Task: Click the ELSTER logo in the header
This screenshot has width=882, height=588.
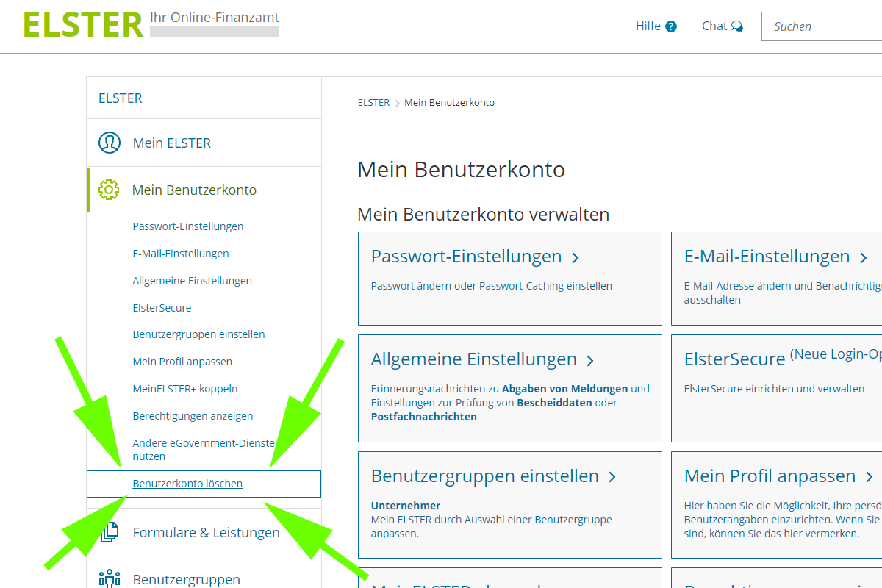Action: pyautogui.click(x=83, y=24)
